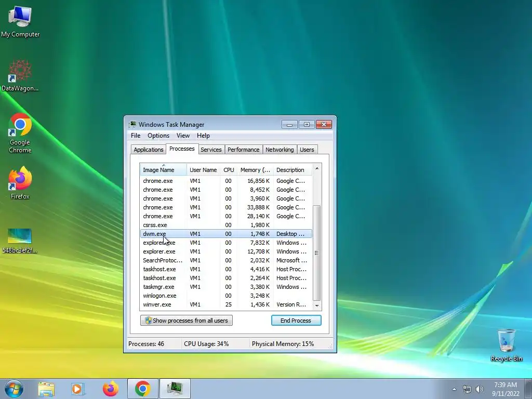Select the chrome.exe row using 28,140 K
Image resolution: width=532 pixels, height=399 pixels.
226,216
